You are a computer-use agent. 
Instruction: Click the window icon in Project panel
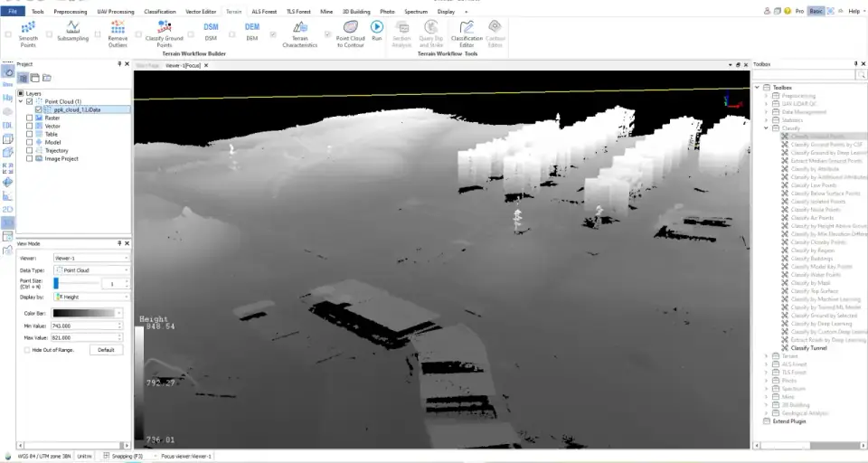click(35, 78)
